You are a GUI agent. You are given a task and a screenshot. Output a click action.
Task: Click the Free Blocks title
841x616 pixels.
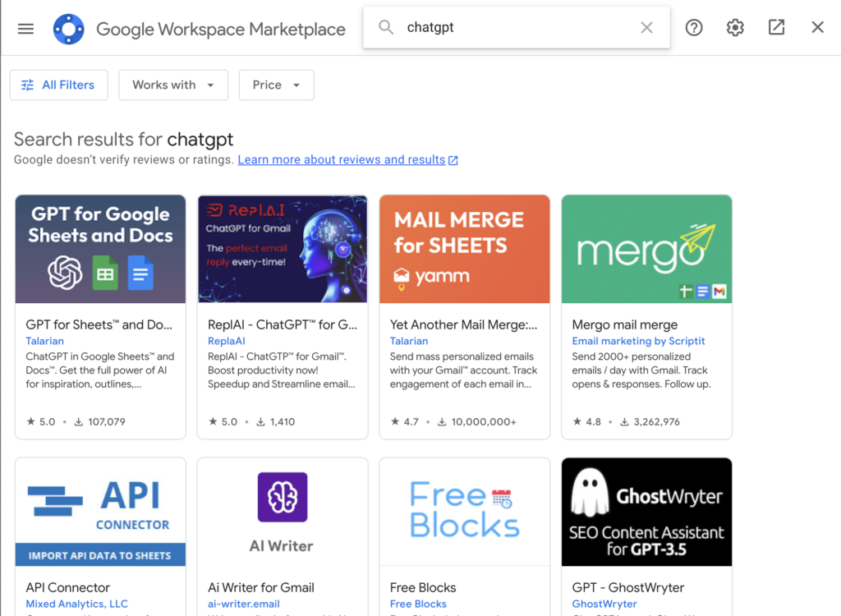[423, 587]
